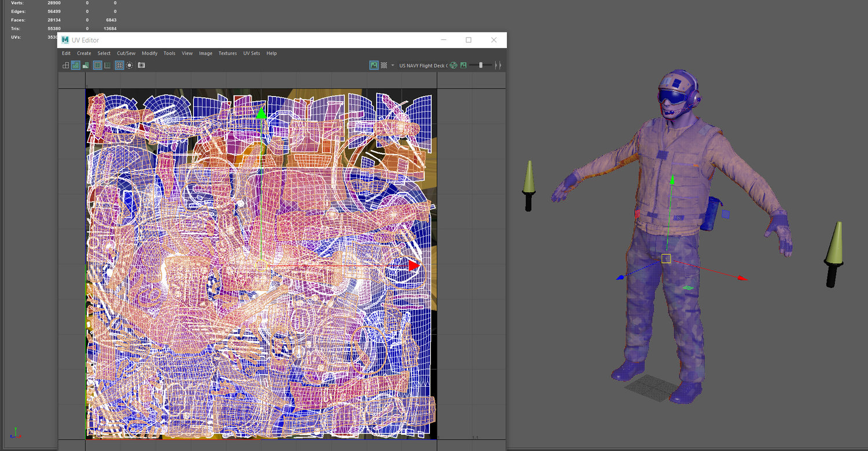Click the UV distortion shading icon

[86, 65]
